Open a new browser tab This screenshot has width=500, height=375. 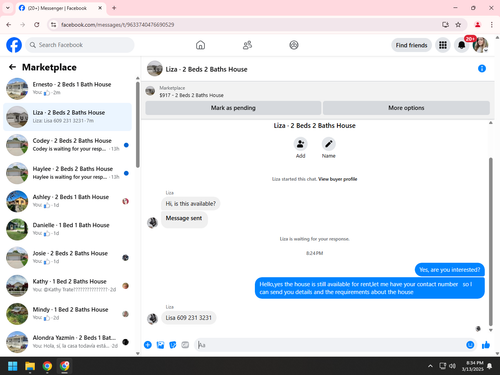114,8
